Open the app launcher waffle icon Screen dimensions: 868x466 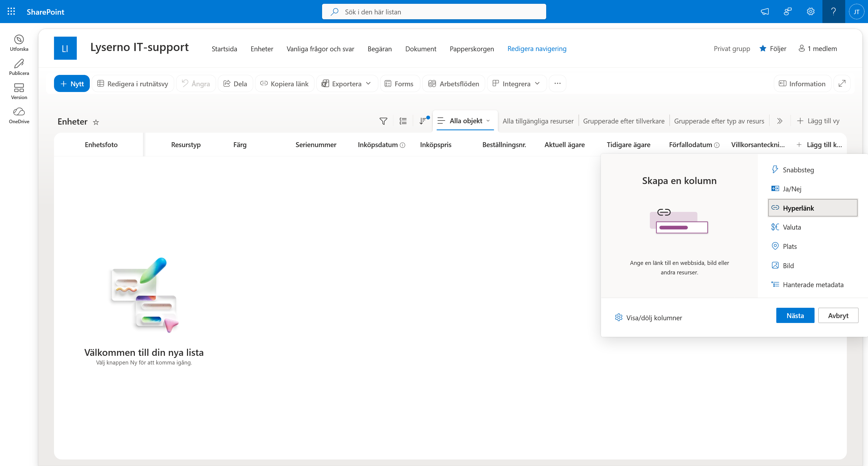11,11
